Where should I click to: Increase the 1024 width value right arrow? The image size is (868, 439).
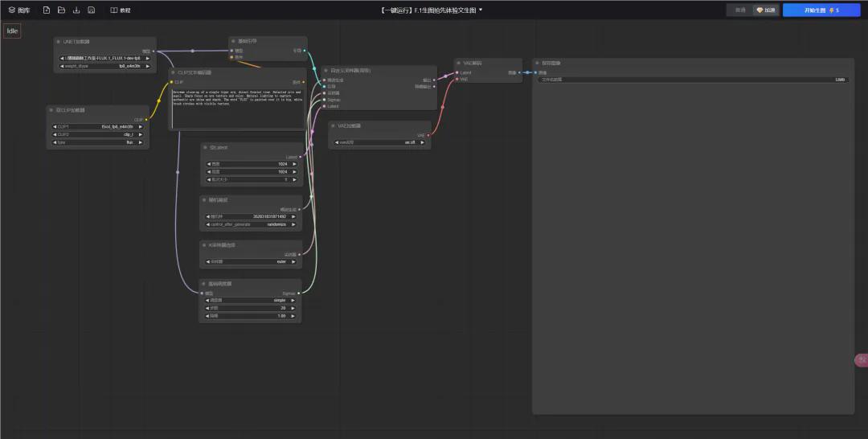coord(294,164)
